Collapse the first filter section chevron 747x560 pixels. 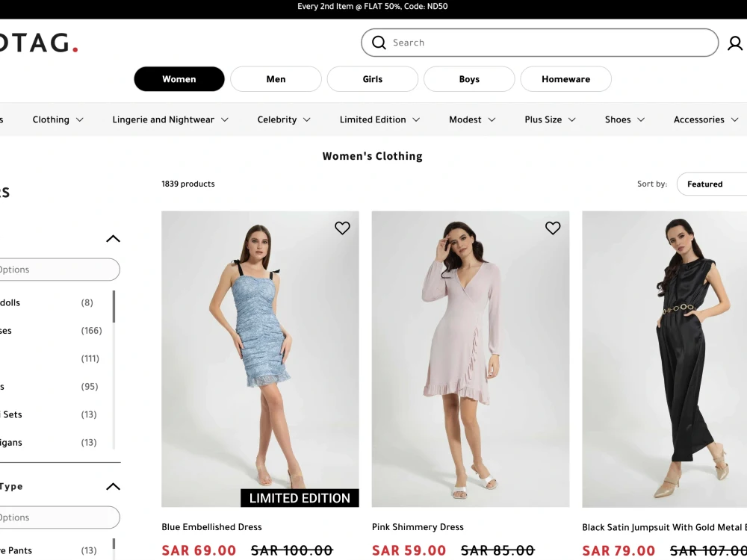(113, 239)
